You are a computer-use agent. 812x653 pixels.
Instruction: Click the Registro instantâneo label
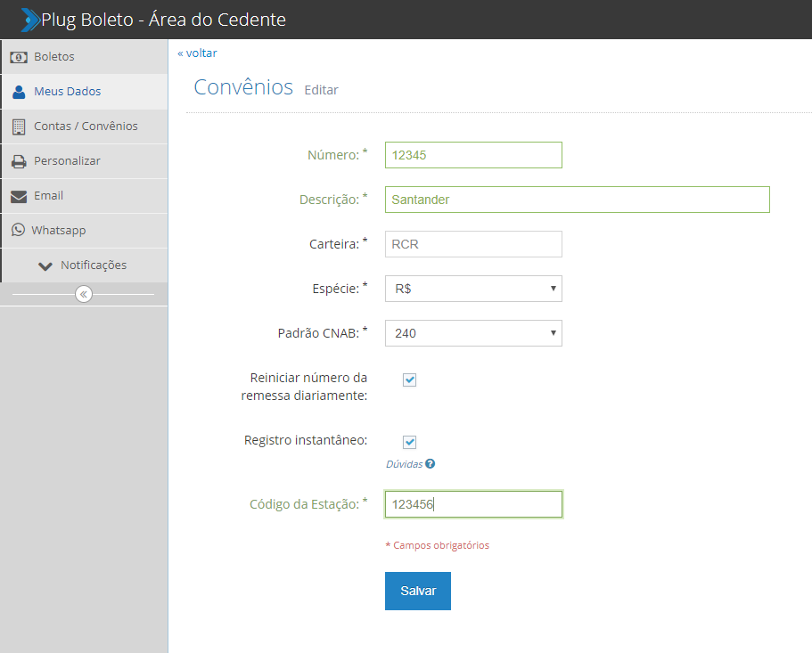click(306, 440)
